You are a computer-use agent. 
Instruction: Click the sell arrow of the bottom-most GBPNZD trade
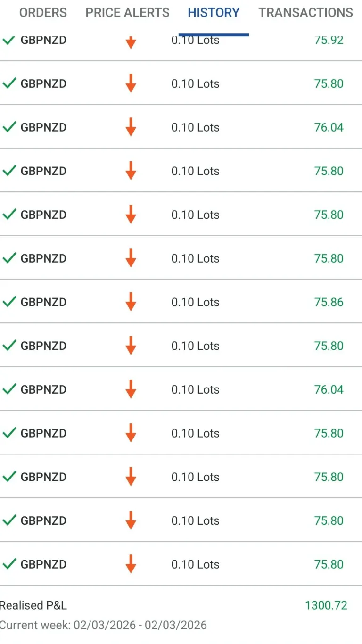131,564
